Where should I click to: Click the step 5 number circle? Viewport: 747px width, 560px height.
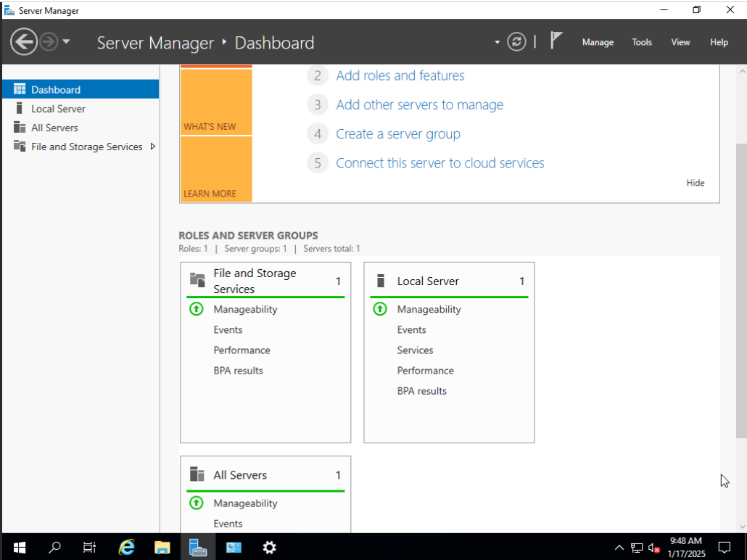click(x=317, y=163)
